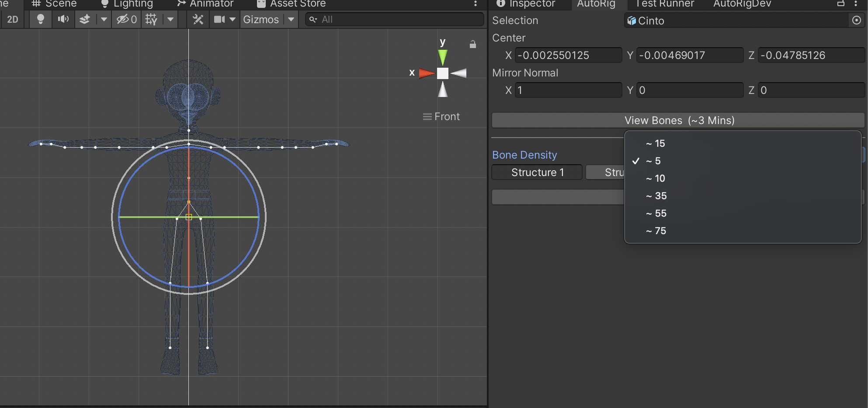Toggle the scene grid icon
Viewport: 868px width, 408px height.
pos(151,20)
